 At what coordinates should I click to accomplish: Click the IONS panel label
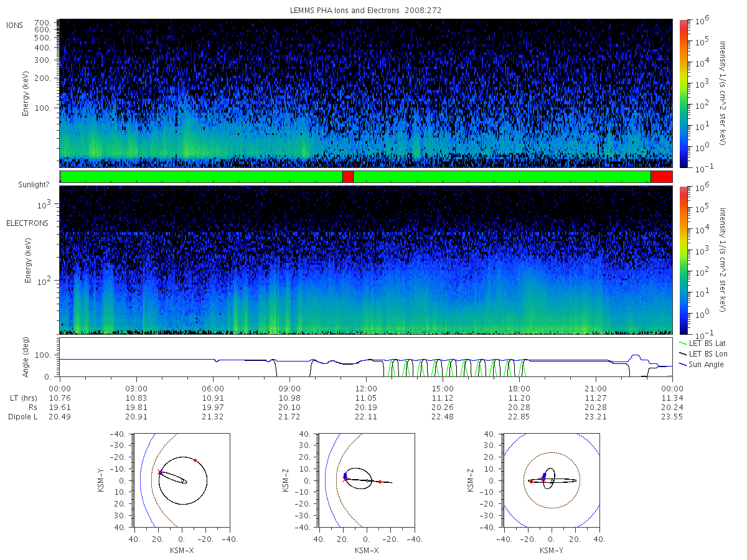point(15,25)
